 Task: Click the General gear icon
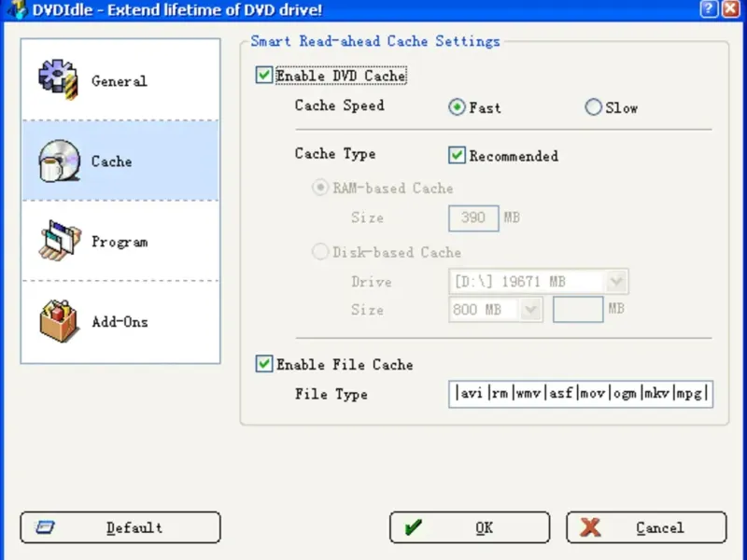tap(58, 80)
